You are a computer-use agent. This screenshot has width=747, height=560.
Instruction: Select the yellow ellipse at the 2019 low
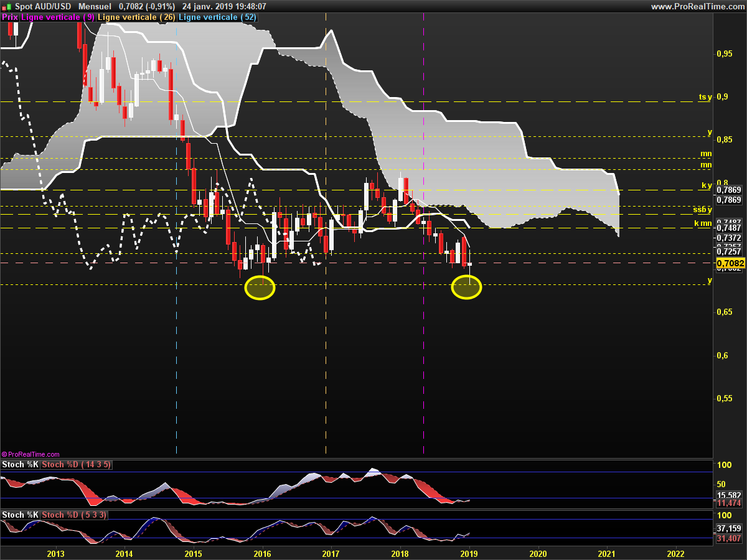click(466, 287)
